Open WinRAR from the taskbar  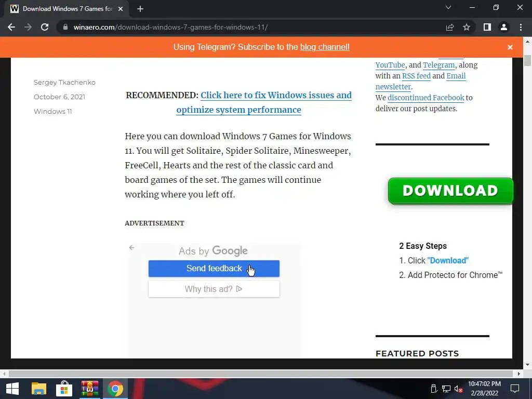[x=89, y=389]
